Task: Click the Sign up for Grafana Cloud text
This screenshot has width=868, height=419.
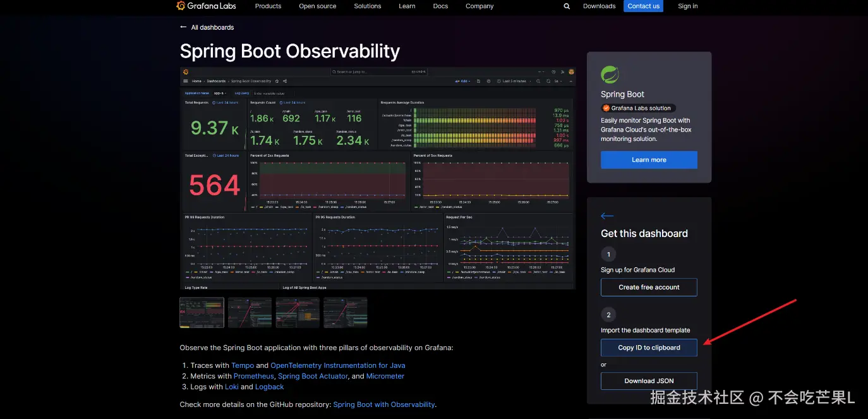Action: tap(637, 270)
